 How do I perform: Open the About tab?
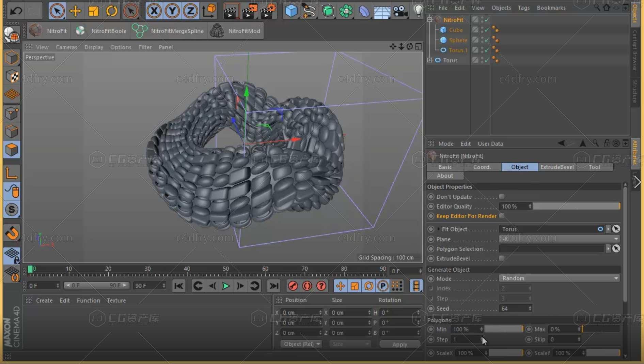(x=445, y=176)
